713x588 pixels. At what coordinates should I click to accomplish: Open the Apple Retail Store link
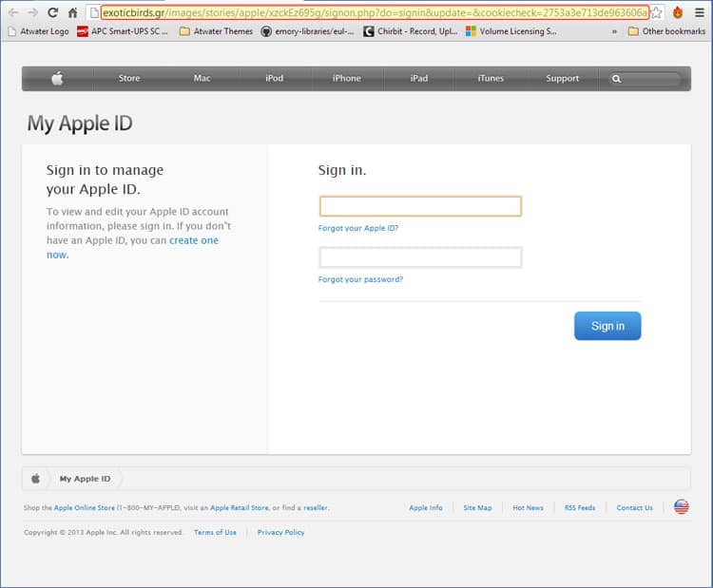pyautogui.click(x=240, y=507)
